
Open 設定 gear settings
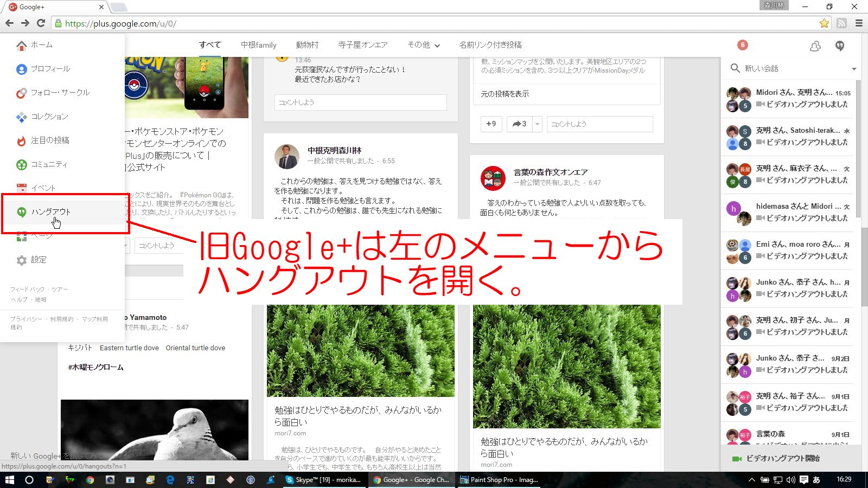pos(31,260)
